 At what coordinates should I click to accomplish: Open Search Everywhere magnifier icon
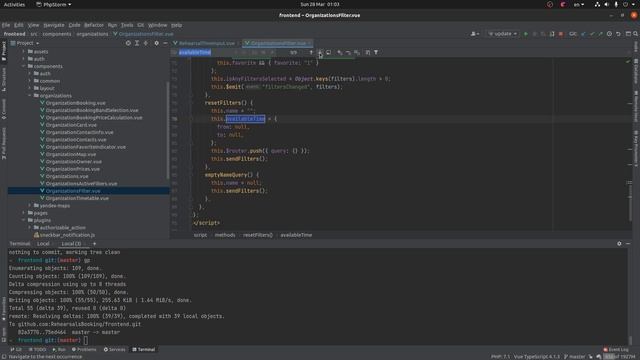click(x=635, y=34)
